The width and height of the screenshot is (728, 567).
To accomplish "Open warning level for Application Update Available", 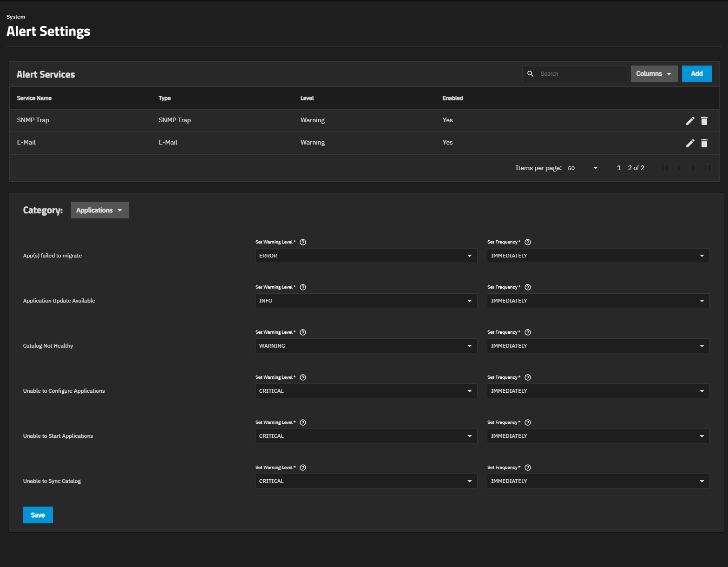I will coord(366,301).
